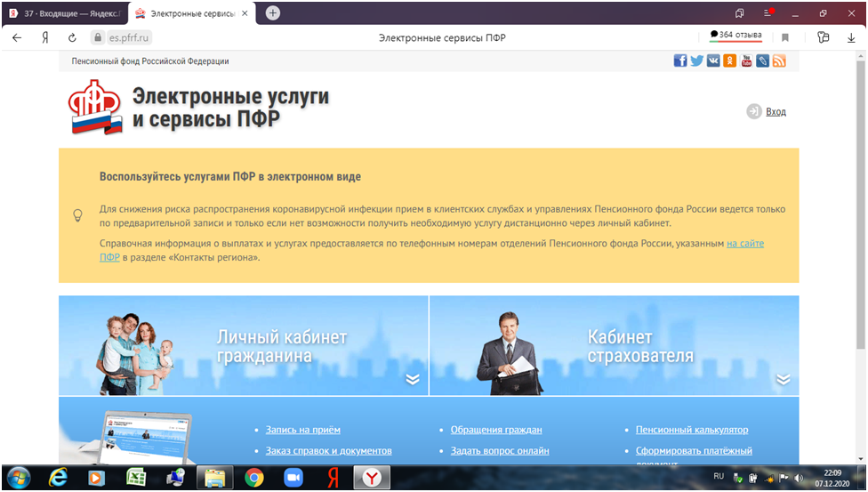This screenshot has width=868, height=492.
Task: Switch to the Входящие Яндекс mail tab
Action: [65, 13]
